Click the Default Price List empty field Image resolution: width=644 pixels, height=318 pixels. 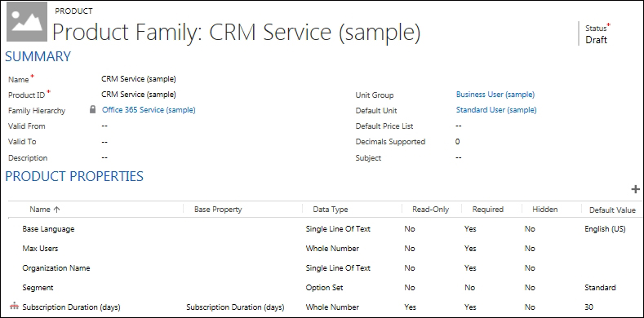pos(459,126)
